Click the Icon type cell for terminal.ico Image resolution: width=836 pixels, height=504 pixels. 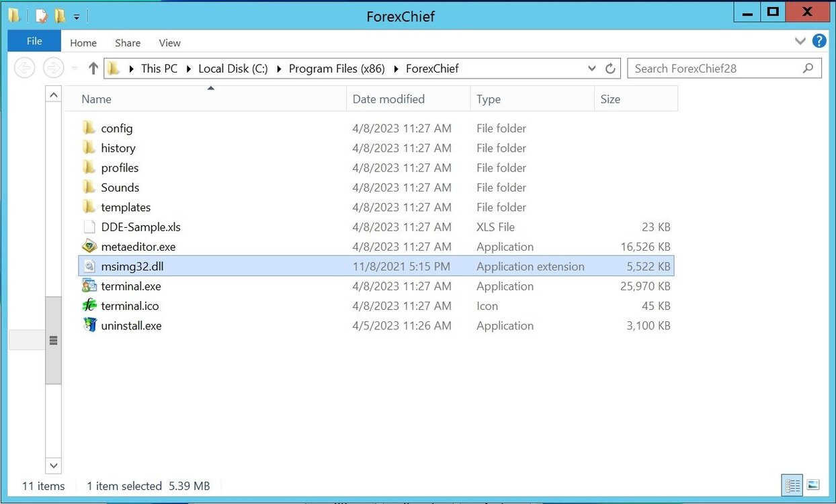coord(487,306)
